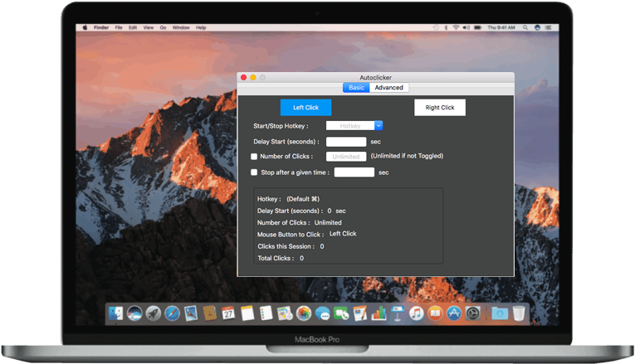Open Mail stamp icon in dock
Viewport: 635px width, 364px height.
tap(191, 313)
